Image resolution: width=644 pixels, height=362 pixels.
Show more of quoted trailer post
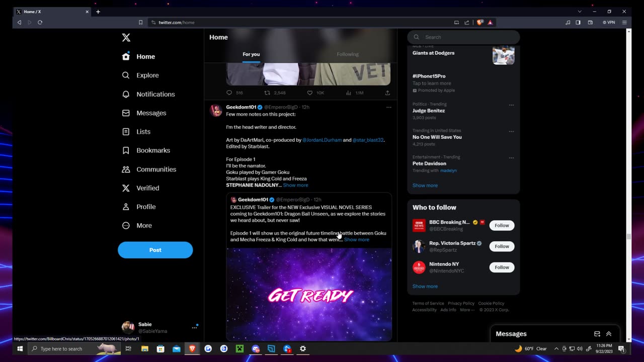pos(357,240)
